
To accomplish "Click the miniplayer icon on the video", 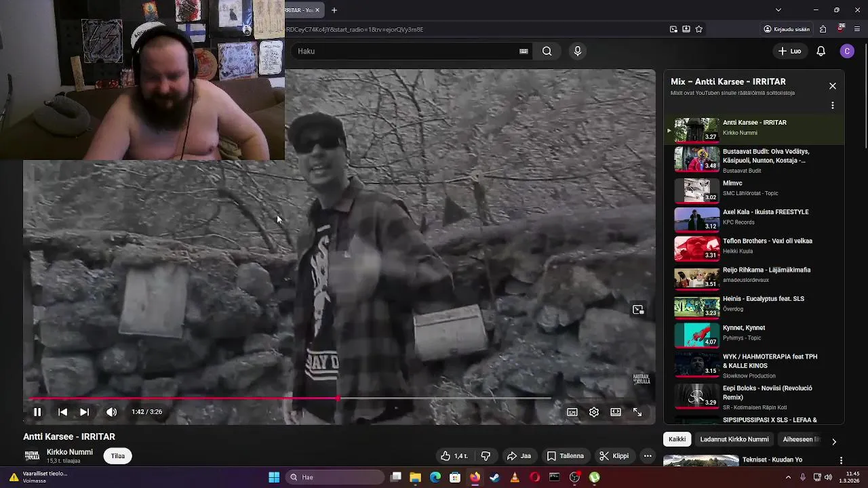I will pyautogui.click(x=638, y=310).
